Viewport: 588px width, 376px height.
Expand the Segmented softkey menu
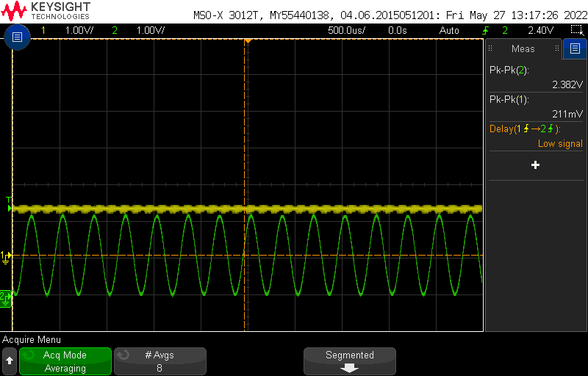point(350,361)
